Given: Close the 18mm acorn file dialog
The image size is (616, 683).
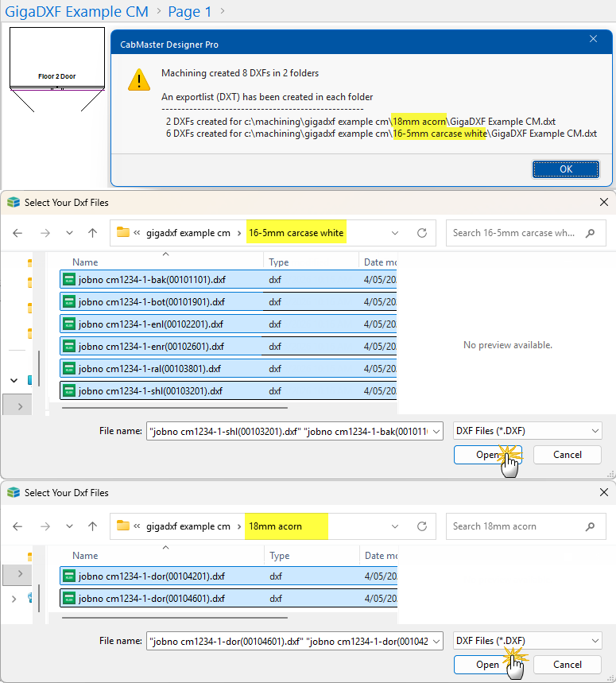Looking at the screenshot, I should [604, 492].
